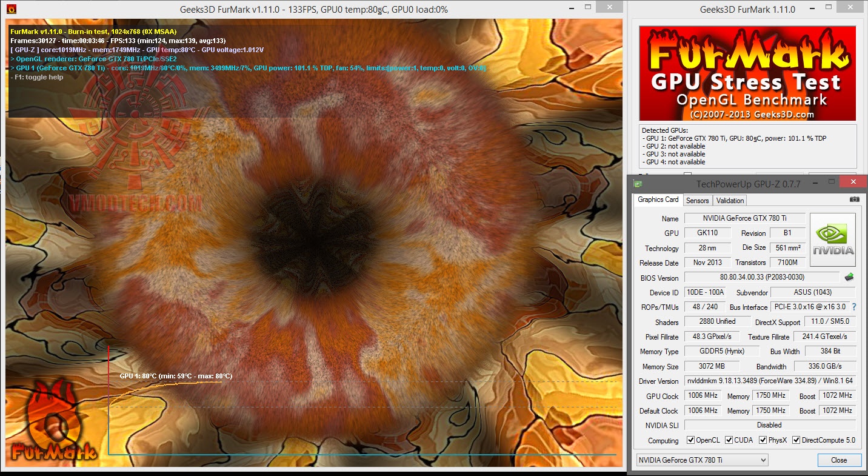Image resolution: width=868 pixels, height=476 pixels.
Task: Click the 'GPU 1: 80°C' temperature graph label
Action: tap(176, 376)
